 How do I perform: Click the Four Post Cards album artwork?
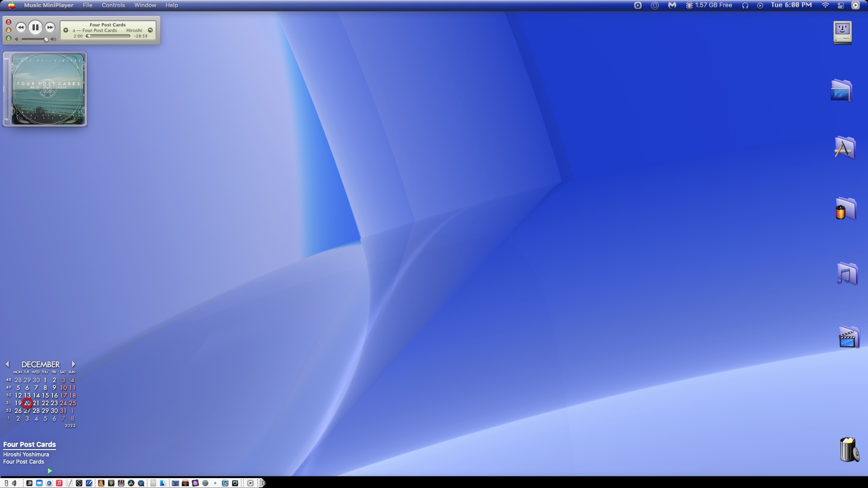(x=48, y=89)
